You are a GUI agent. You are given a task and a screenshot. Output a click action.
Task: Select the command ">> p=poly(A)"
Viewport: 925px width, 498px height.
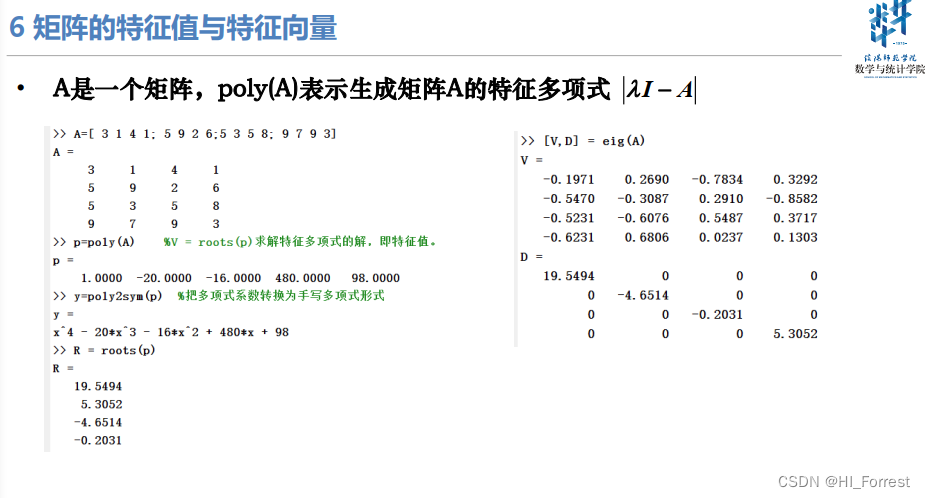94,242
